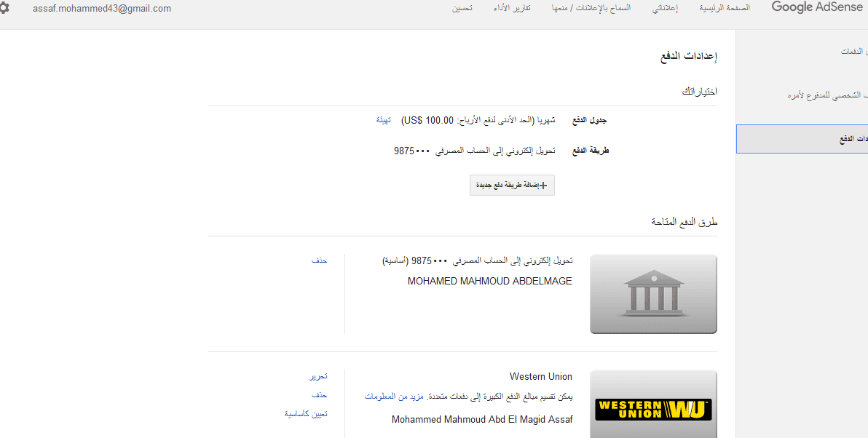
Task: Click مزيد من المعلومات link
Action: [x=394, y=397]
